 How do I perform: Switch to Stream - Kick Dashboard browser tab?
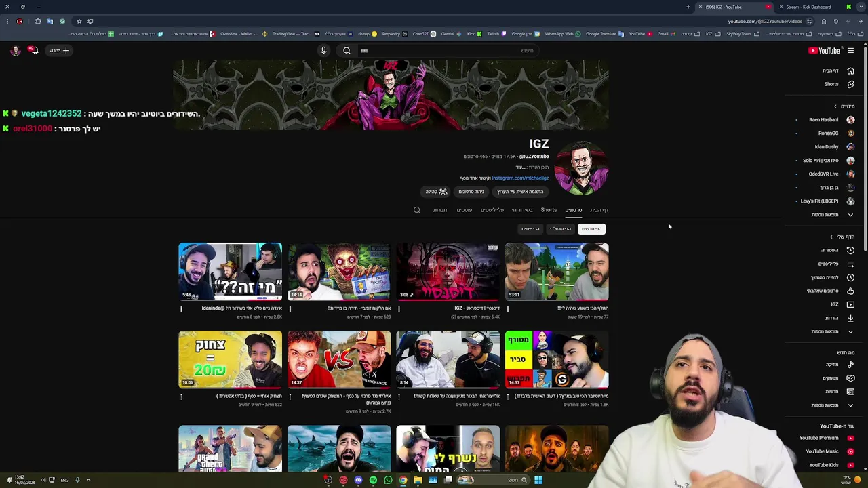[x=814, y=7]
